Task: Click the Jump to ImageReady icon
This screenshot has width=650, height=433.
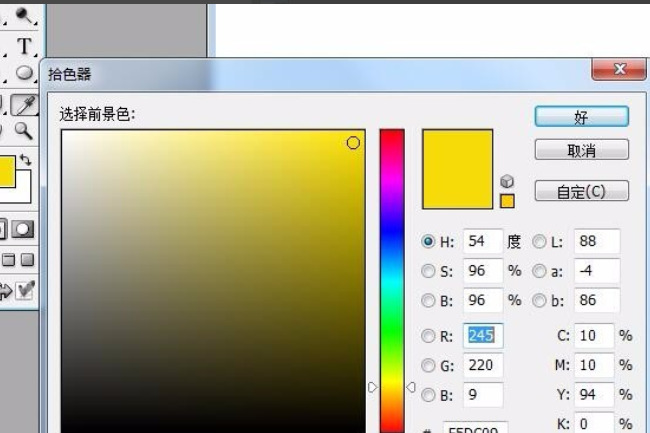Action: 24,291
